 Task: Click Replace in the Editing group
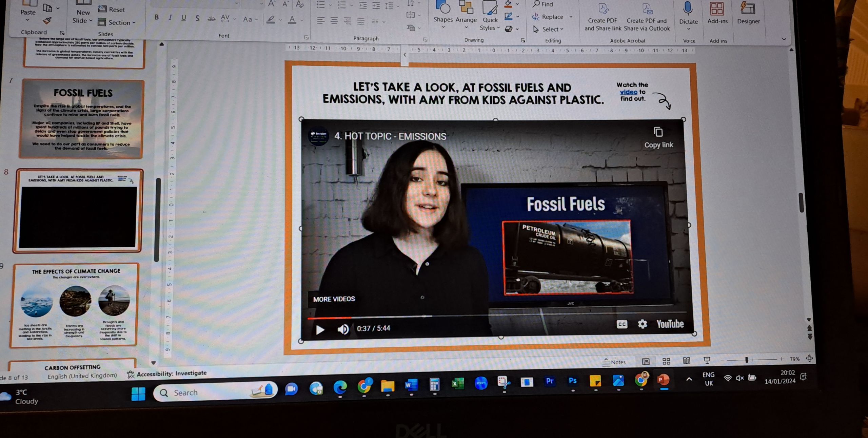point(548,17)
